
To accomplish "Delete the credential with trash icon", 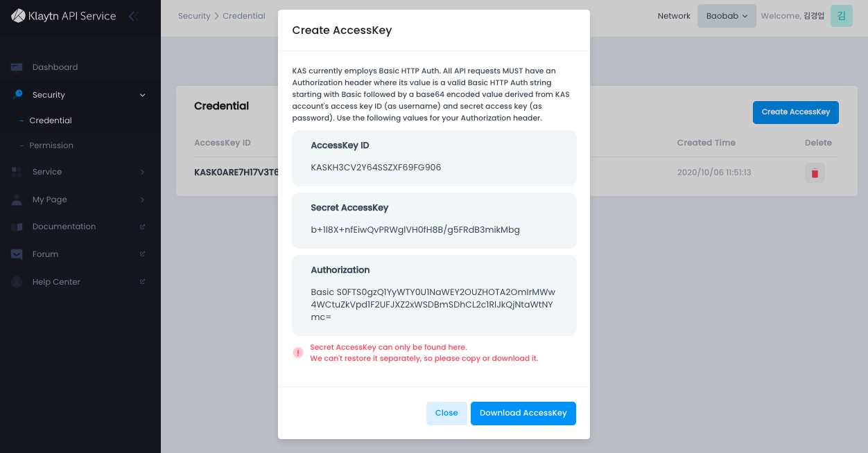I will pyautogui.click(x=815, y=172).
